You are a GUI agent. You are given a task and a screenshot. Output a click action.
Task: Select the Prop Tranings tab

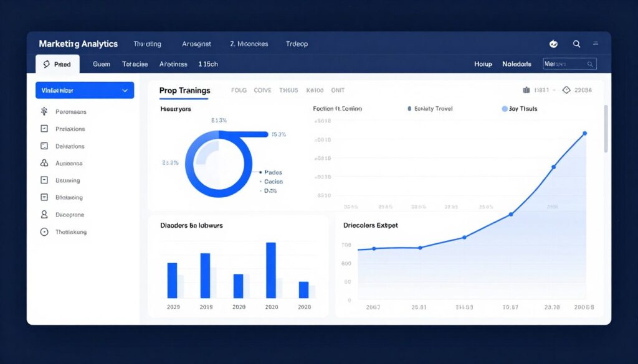pos(184,91)
